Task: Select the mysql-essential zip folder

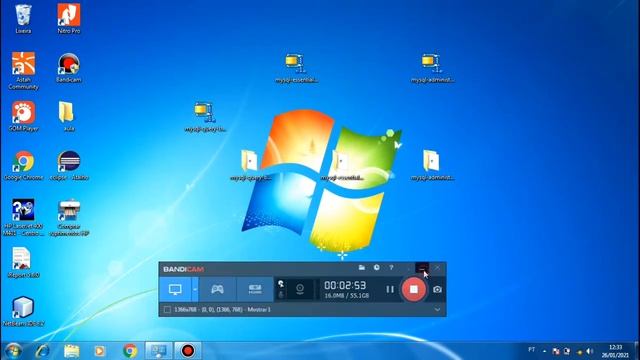Action: (x=342, y=165)
